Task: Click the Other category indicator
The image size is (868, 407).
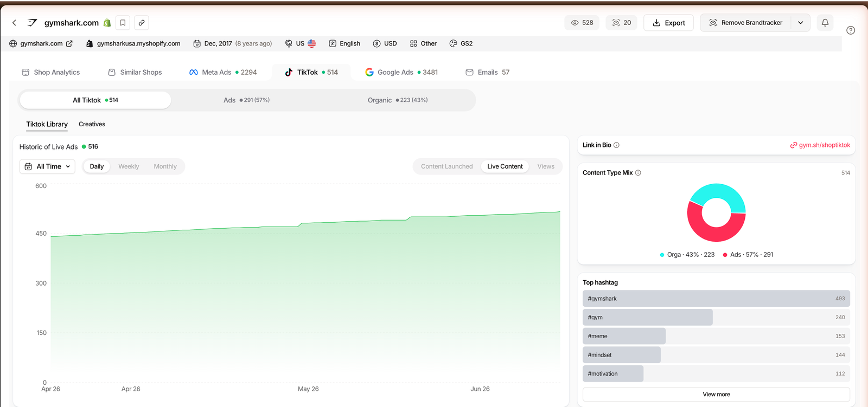Action: [423, 43]
